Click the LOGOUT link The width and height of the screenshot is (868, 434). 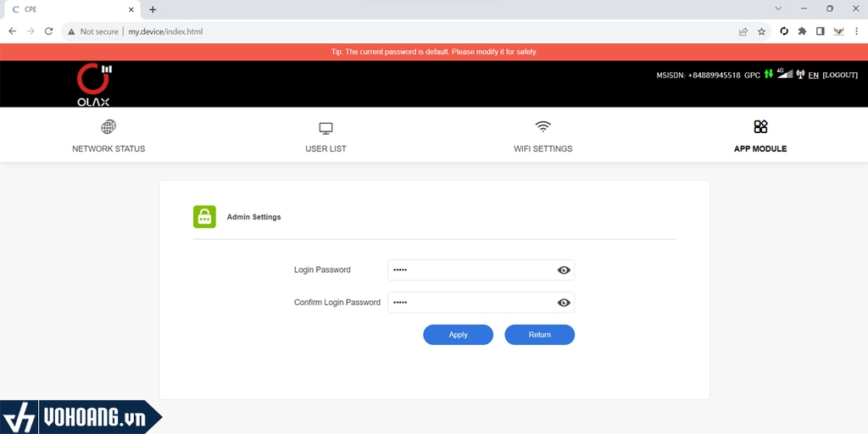point(840,75)
